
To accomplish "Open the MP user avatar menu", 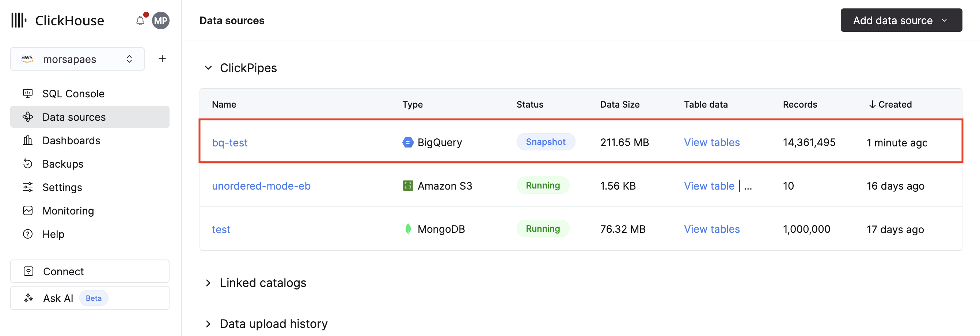I will click(160, 20).
